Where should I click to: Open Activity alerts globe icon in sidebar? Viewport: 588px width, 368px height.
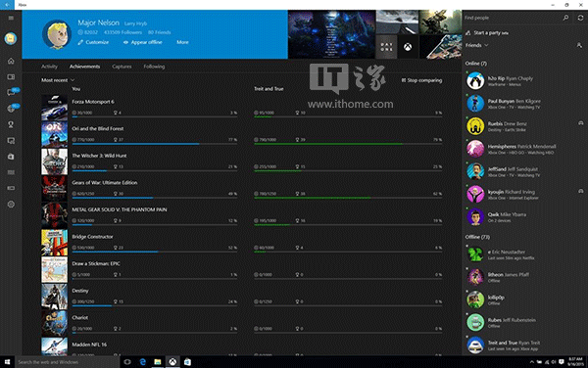(11, 109)
